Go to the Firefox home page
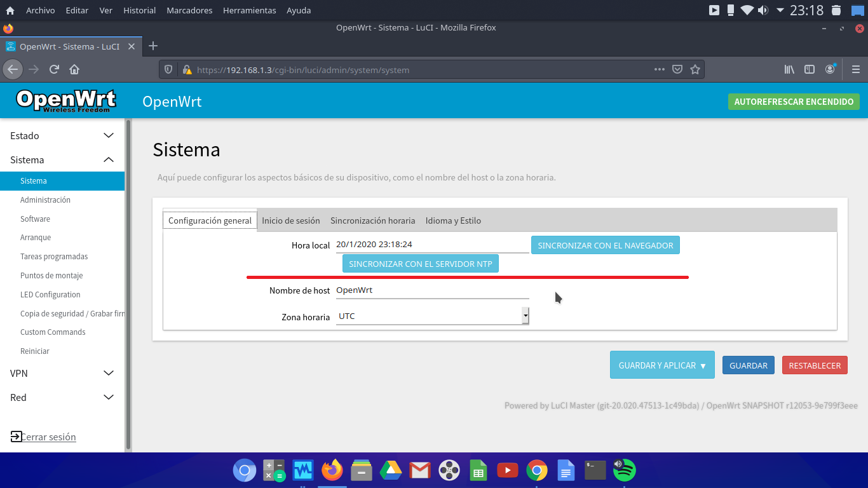The image size is (868, 488). click(x=74, y=69)
